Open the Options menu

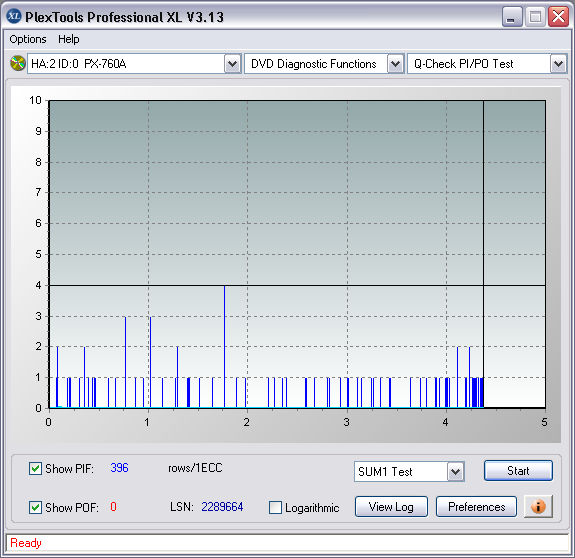pyautogui.click(x=28, y=39)
